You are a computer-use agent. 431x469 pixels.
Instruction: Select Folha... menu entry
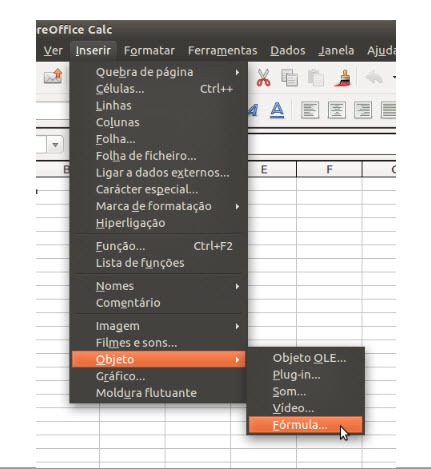point(158,139)
